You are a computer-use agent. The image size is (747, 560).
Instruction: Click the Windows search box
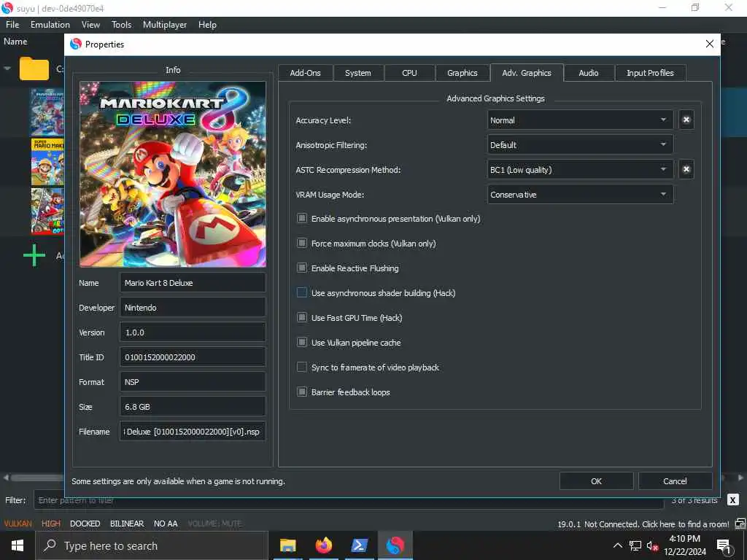[x=151, y=545]
